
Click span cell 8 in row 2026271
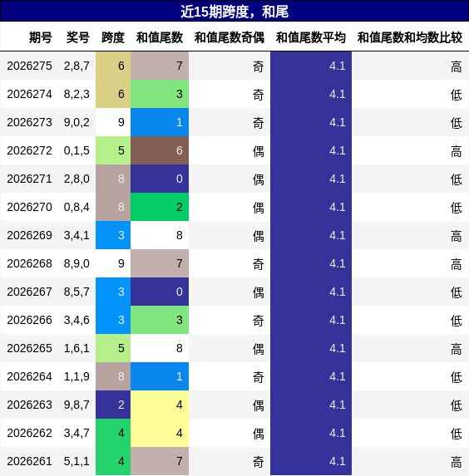(113, 179)
